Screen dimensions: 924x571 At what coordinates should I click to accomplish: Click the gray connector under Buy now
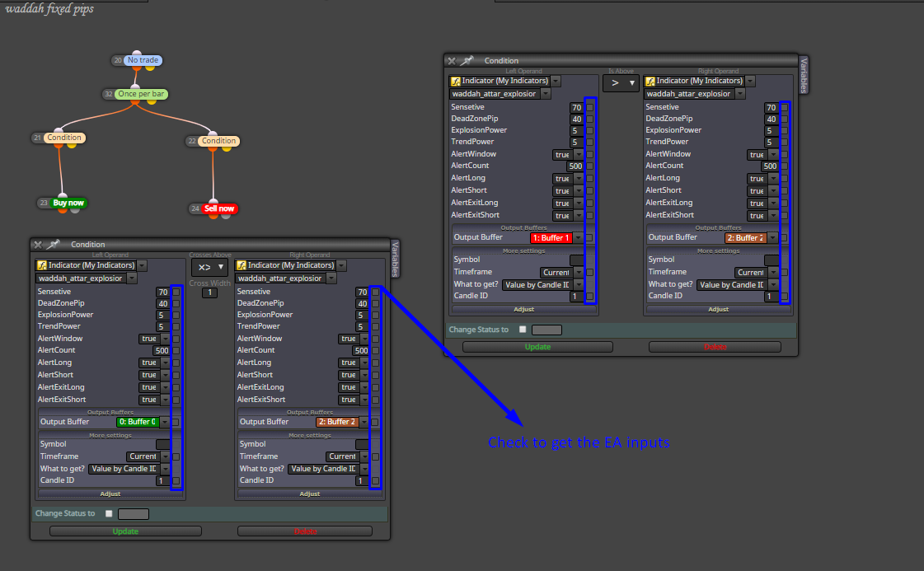(x=75, y=210)
